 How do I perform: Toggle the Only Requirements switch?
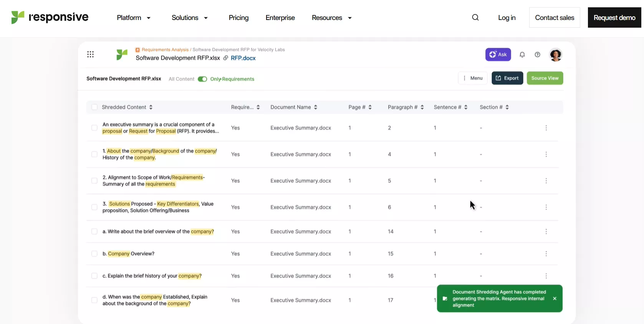pyautogui.click(x=202, y=79)
